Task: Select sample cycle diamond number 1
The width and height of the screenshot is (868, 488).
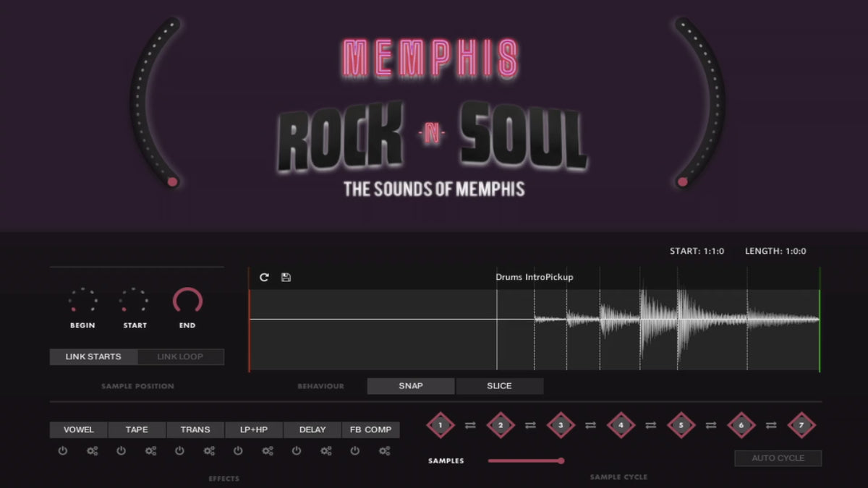Action: tap(440, 426)
